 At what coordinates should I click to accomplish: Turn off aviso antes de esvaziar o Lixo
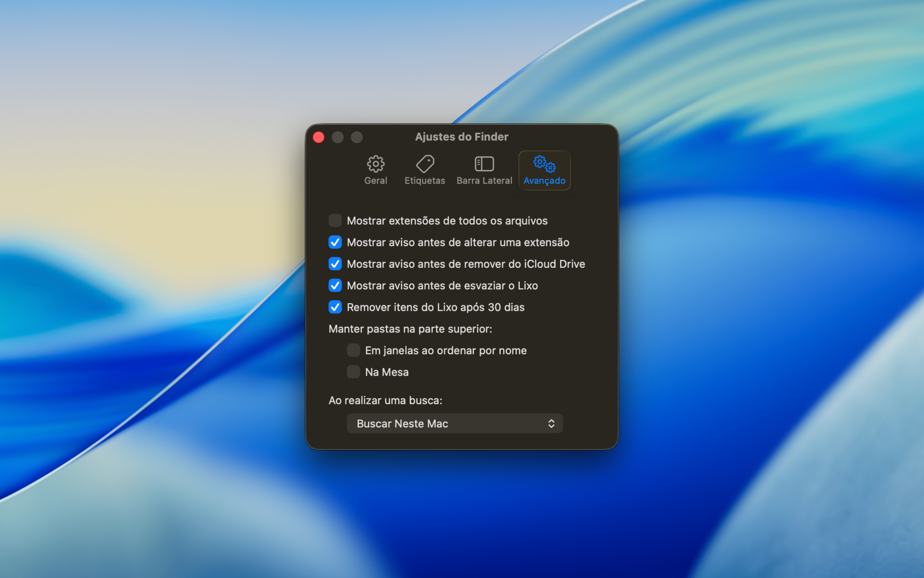coord(335,285)
